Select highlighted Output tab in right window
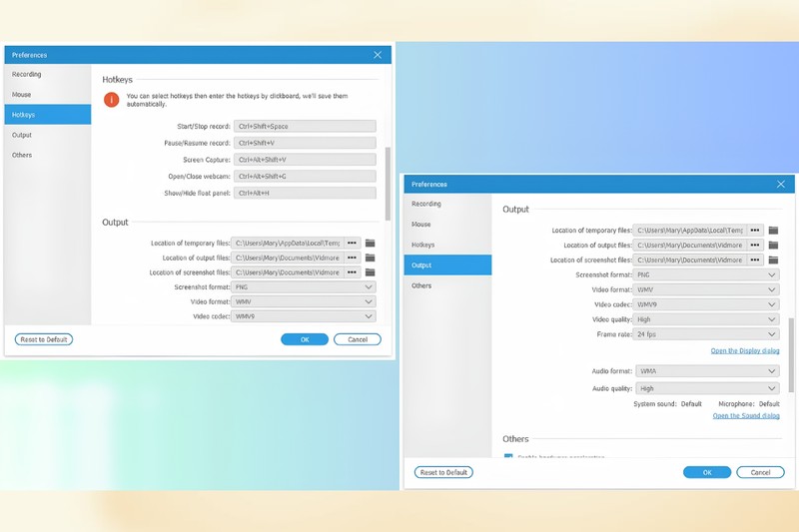The image size is (799, 532). pos(447,266)
